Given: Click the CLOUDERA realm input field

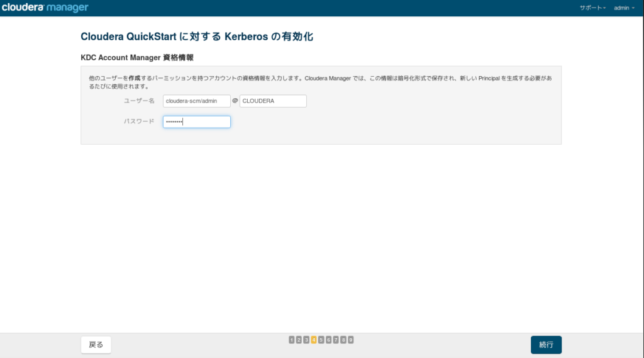Looking at the screenshot, I should tap(273, 101).
